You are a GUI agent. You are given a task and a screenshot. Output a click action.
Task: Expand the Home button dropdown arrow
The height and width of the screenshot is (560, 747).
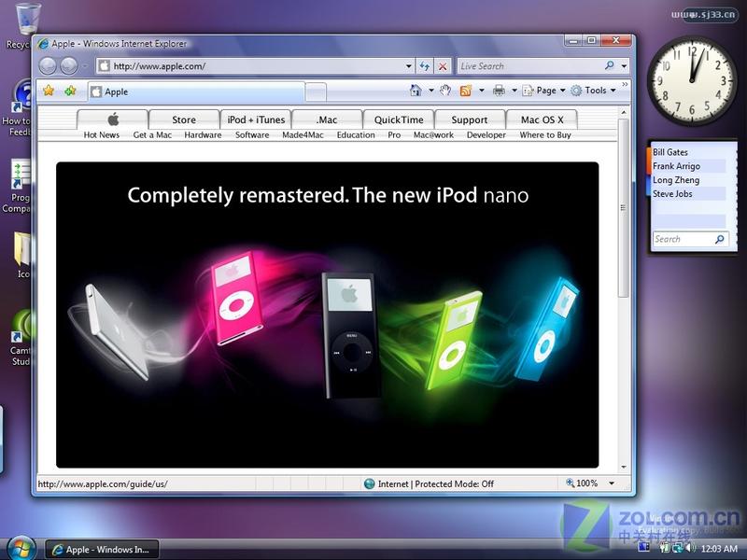click(x=430, y=90)
